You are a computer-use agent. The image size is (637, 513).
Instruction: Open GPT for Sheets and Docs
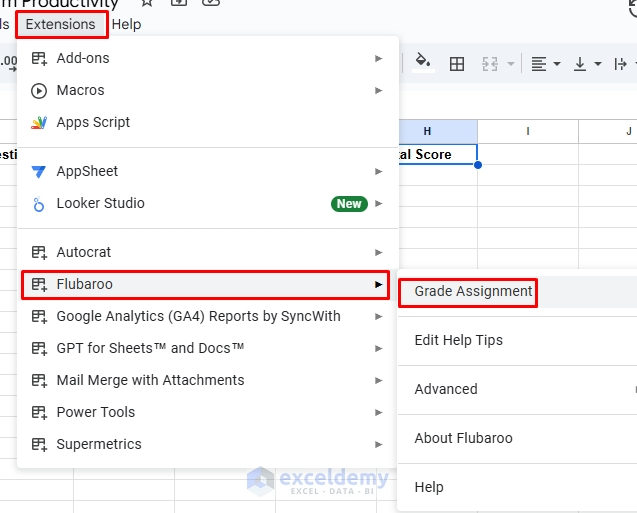(x=150, y=348)
